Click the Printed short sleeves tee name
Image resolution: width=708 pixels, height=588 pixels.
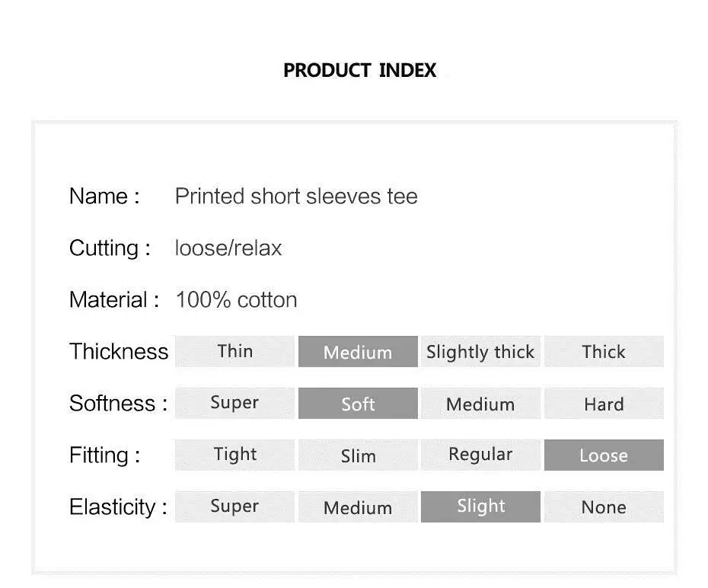296,197
